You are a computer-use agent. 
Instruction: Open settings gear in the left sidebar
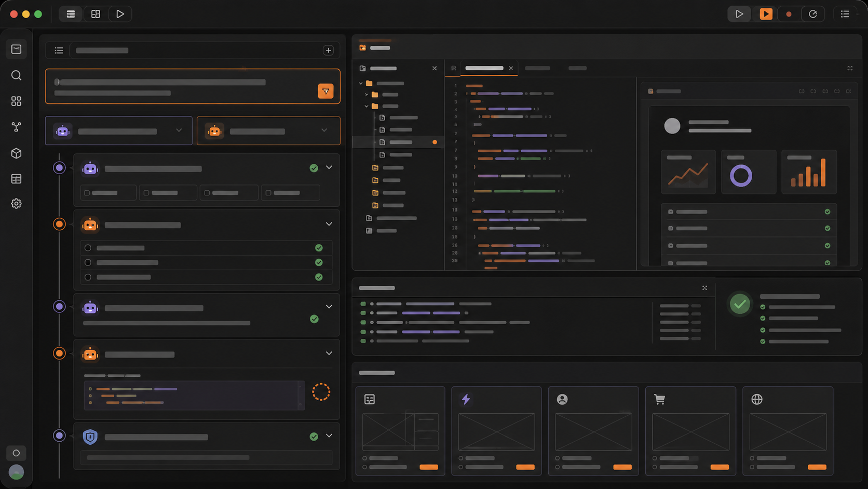(16, 204)
